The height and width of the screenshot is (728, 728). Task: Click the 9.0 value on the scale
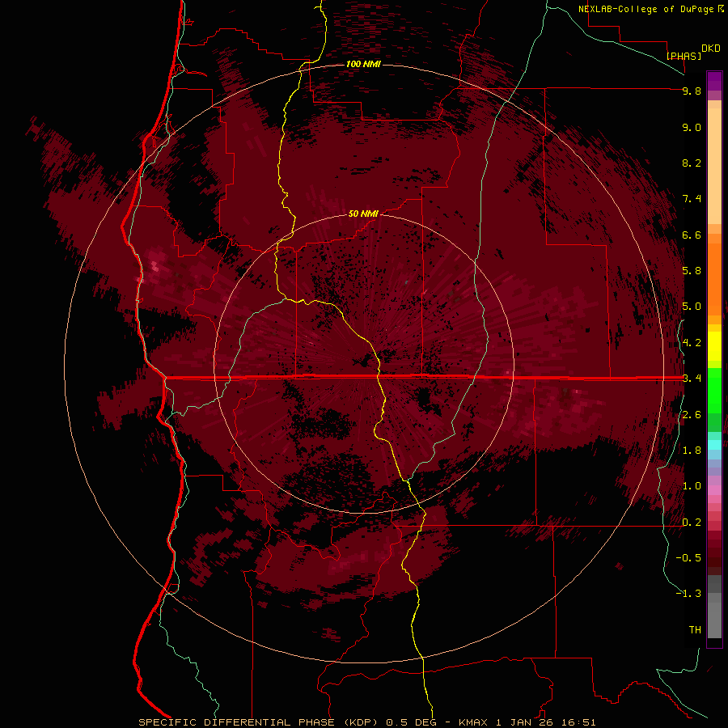pyautogui.click(x=692, y=127)
